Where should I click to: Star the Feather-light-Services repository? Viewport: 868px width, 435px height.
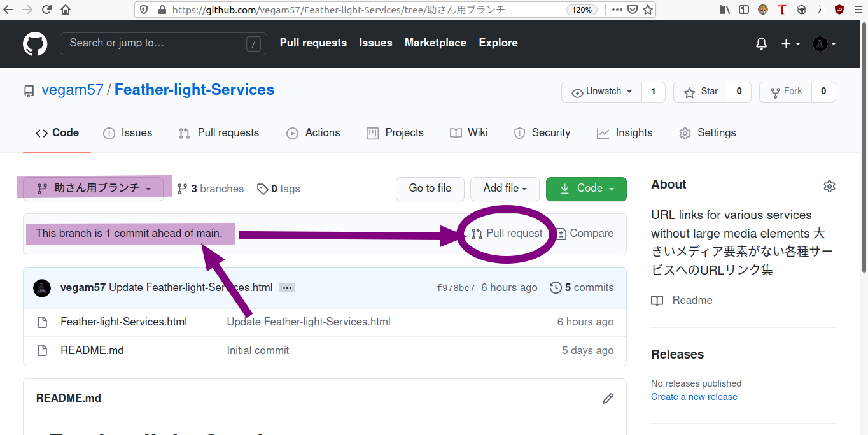tap(700, 92)
